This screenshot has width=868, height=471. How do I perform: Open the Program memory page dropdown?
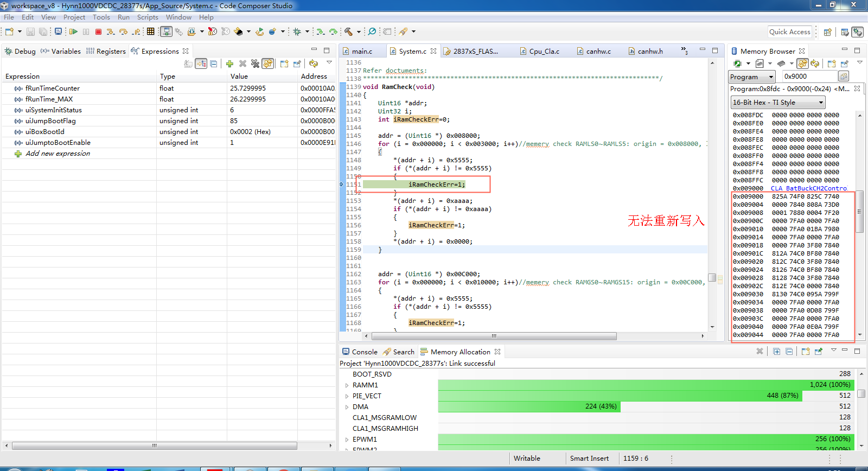click(752, 77)
